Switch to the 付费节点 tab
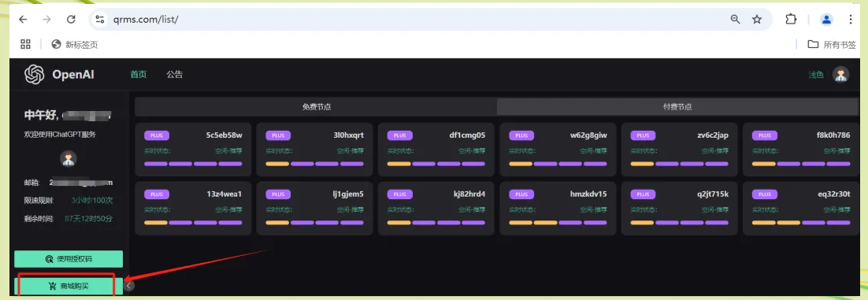This screenshot has width=868, height=300. point(677,107)
